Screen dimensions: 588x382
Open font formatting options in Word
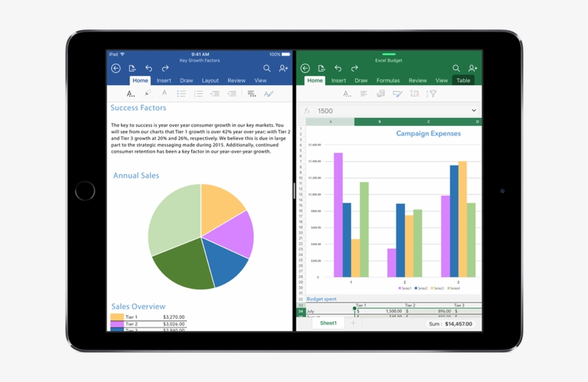pyautogui.click(x=130, y=94)
